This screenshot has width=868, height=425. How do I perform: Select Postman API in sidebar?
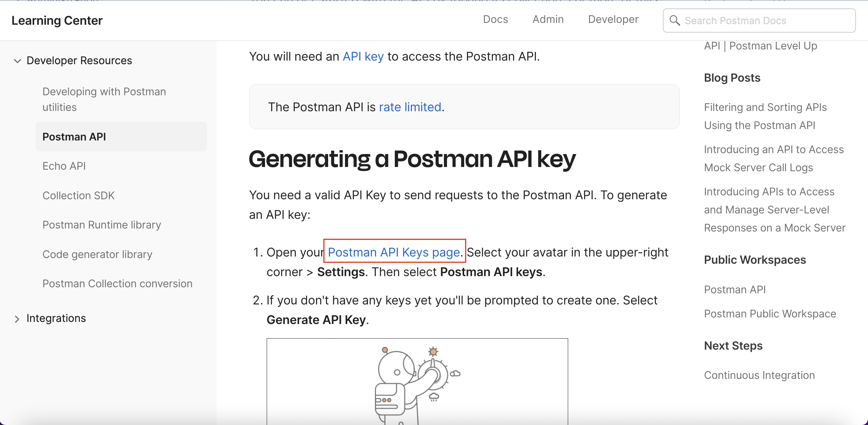pyautogui.click(x=121, y=137)
